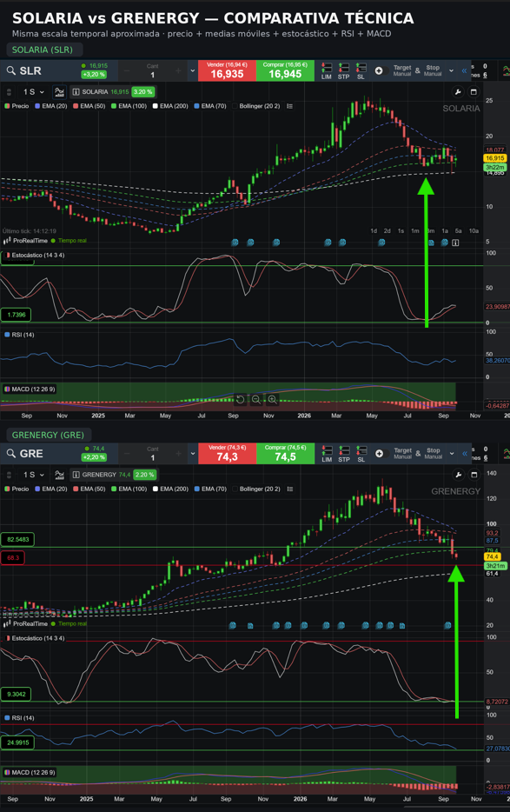Click the red Vender 16,935 button
This screenshot has width=510, height=812.
point(227,71)
